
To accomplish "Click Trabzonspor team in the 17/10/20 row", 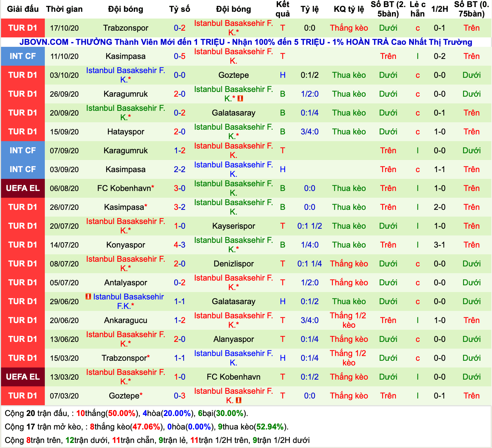I will pyautogui.click(x=126, y=28).
